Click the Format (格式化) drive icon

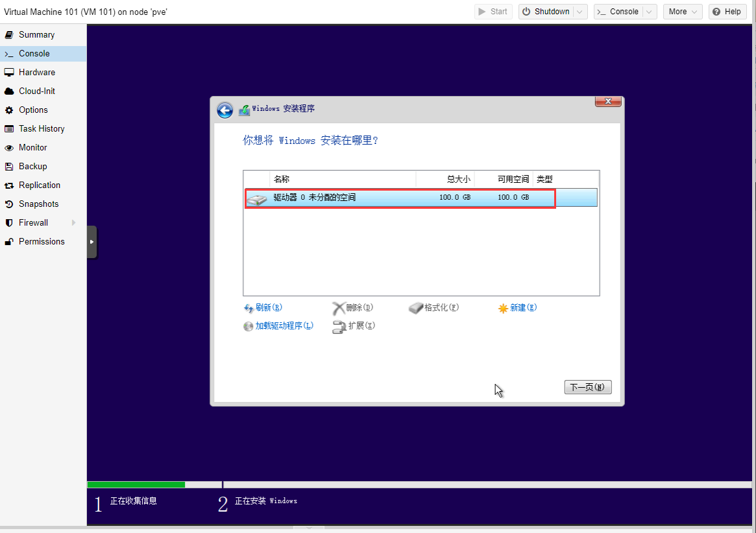pos(415,308)
